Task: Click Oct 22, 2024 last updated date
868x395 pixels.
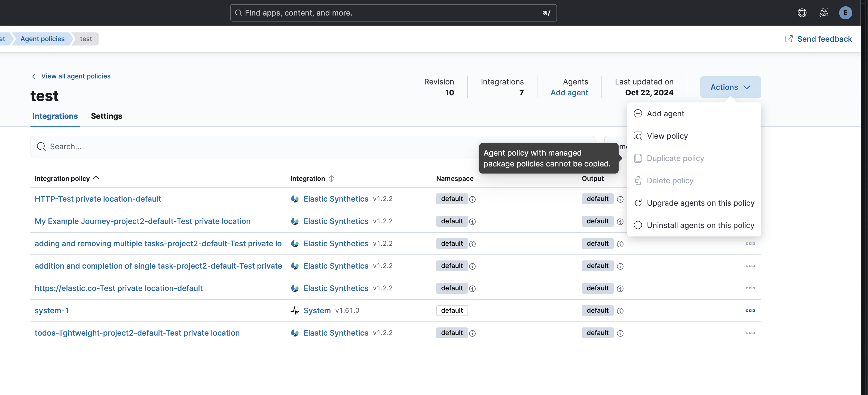Action: [649, 93]
